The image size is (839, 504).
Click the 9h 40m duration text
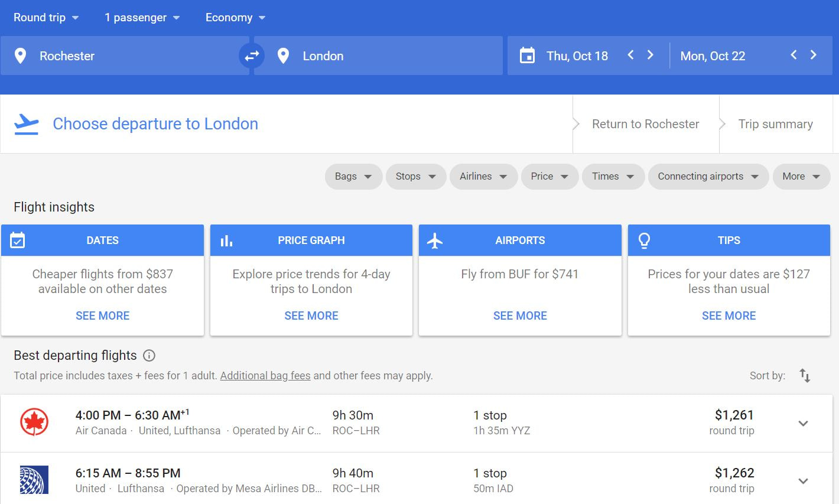click(353, 473)
